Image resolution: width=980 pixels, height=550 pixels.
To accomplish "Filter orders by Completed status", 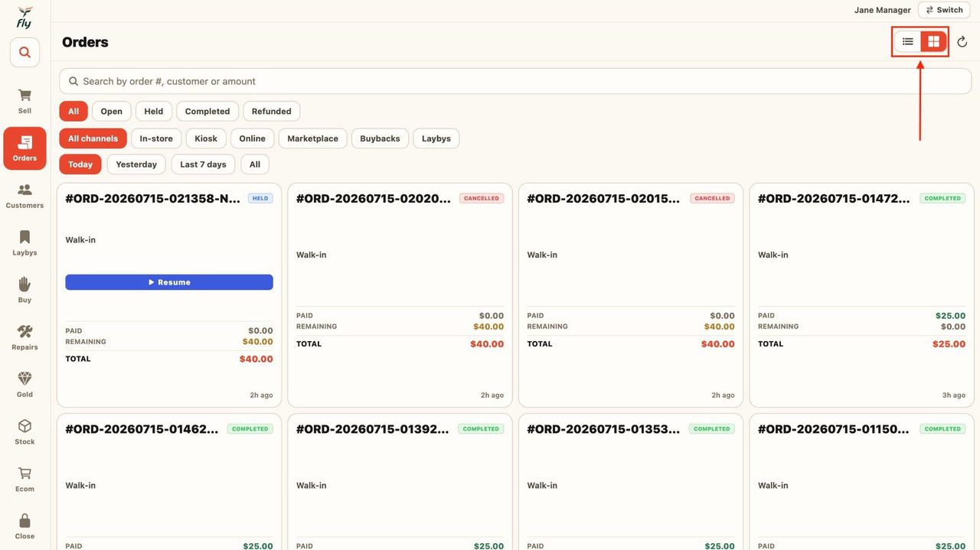I will point(207,111).
